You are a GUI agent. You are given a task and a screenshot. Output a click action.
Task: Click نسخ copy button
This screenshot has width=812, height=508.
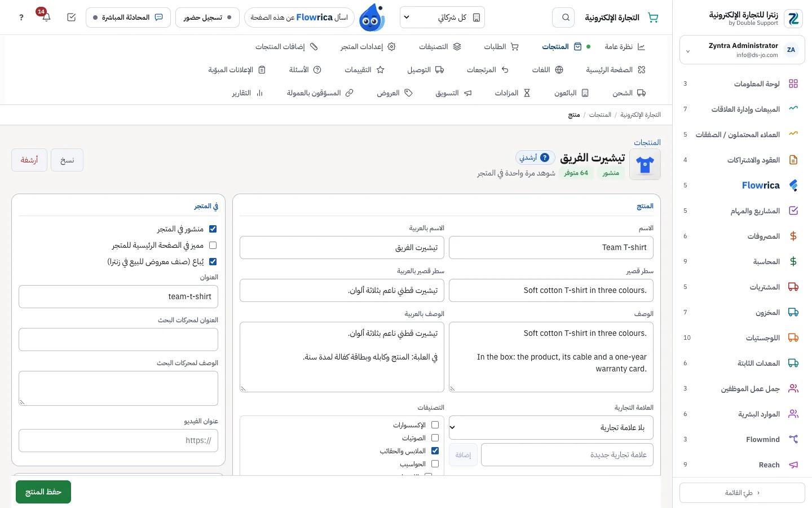pos(67,160)
